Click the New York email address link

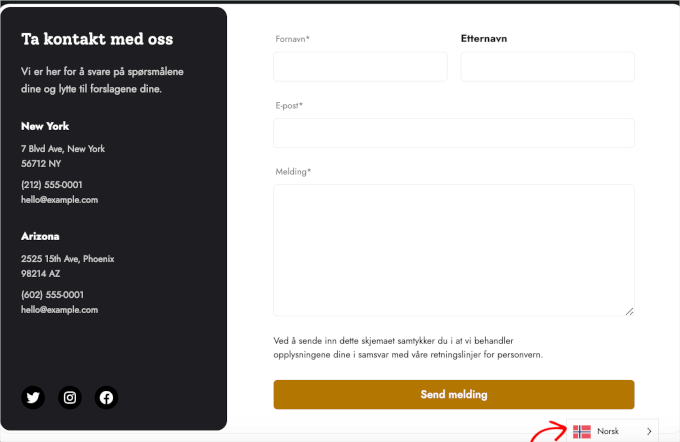point(59,200)
